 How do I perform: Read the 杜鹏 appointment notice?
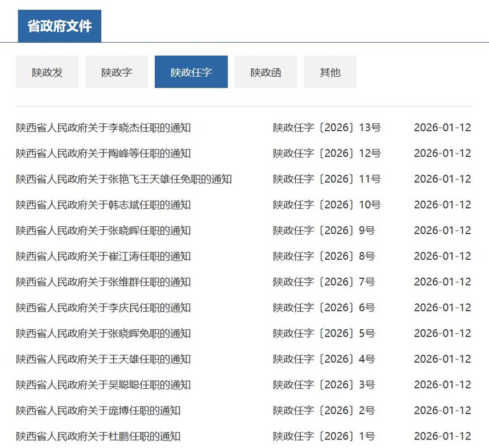(x=97, y=436)
